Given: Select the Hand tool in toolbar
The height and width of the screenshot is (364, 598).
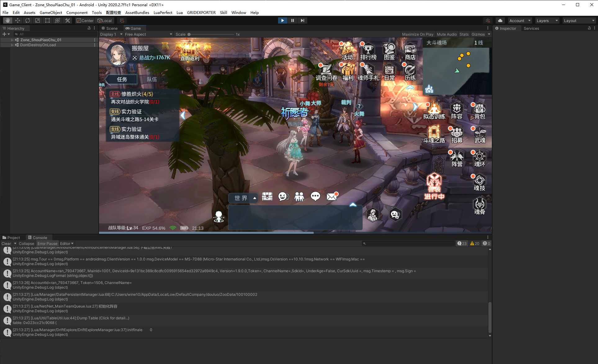Looking at the screenshot, I should [8, 20].
